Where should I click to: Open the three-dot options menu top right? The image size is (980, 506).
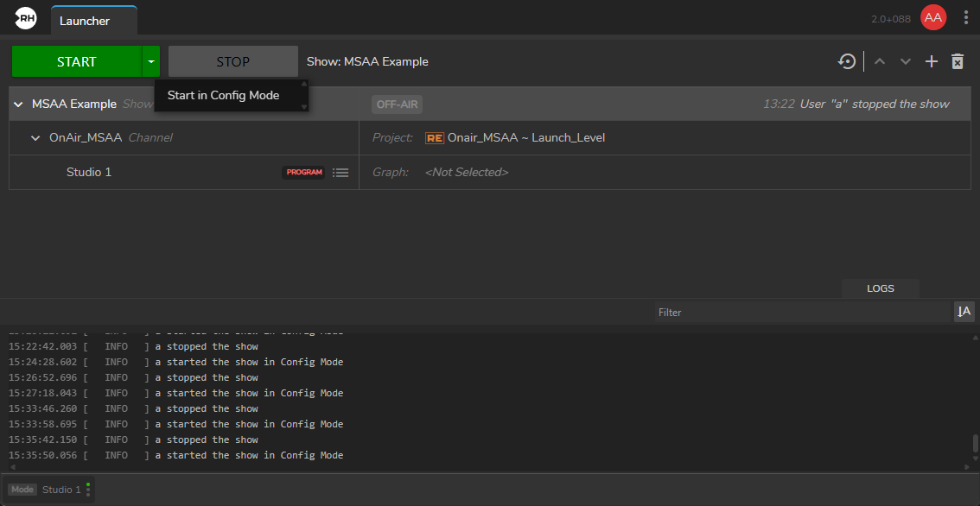tap(966, 17)
